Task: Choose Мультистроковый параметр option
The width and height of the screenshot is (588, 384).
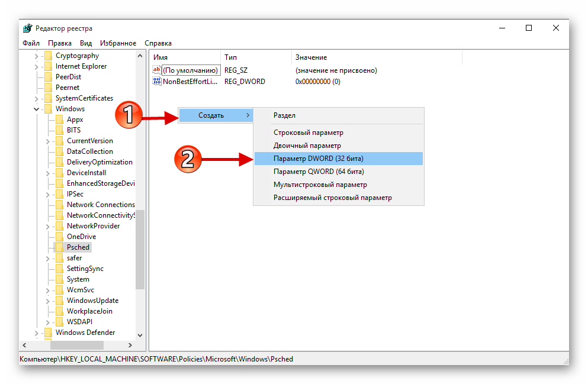Action: pyautogui.click(x=339, y=185)
